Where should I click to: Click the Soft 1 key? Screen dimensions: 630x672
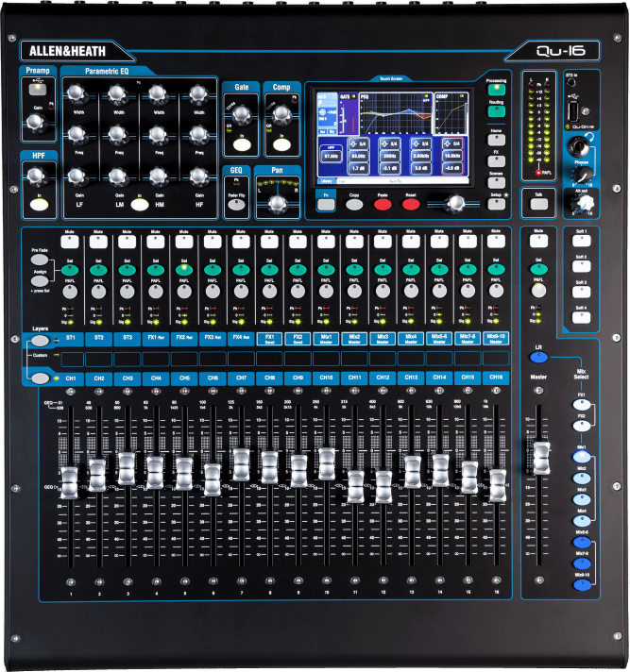pyautogui.click(x=581, y=241)
